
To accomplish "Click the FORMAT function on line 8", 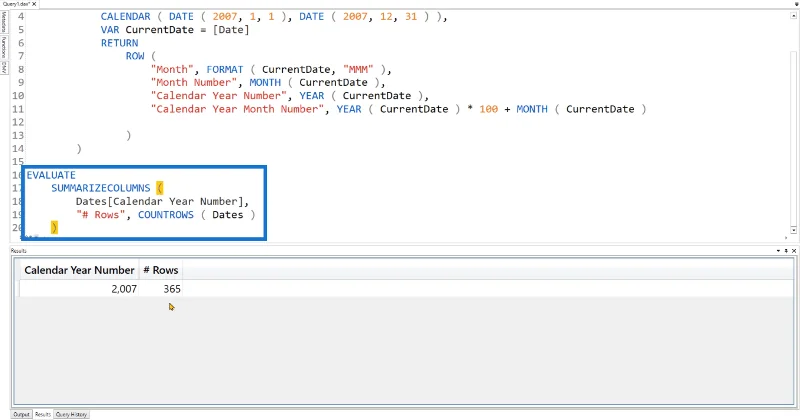I will [x=225, y=69].
